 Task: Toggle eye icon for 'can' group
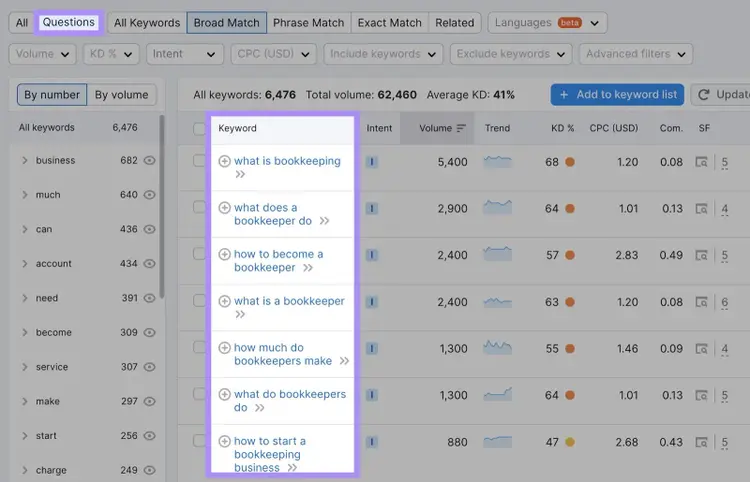(150, 229)
